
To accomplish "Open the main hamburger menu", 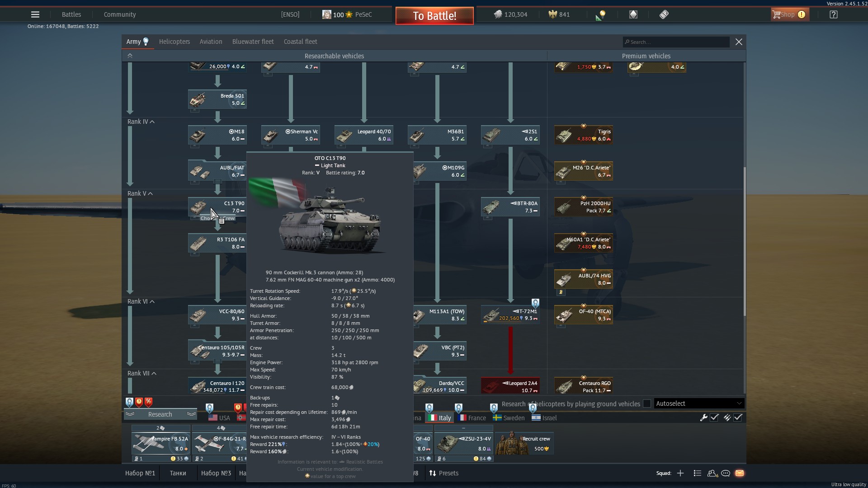I will 35,14.
